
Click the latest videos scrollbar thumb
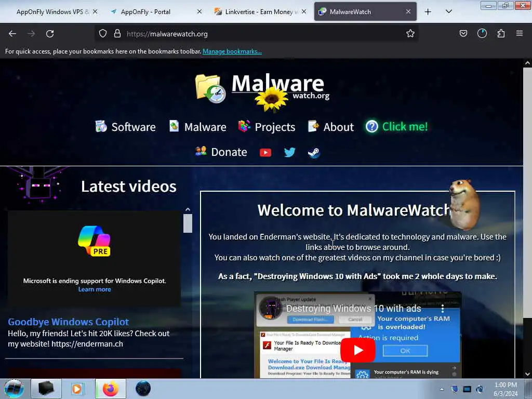coord(188,223)
